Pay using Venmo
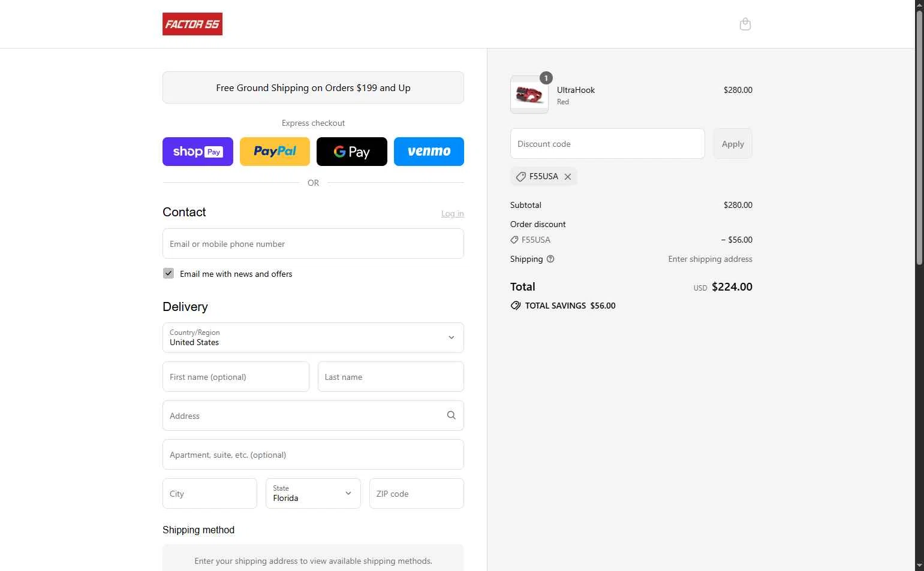The width and height of the screenshot is (924, 571). pos(429,152)
